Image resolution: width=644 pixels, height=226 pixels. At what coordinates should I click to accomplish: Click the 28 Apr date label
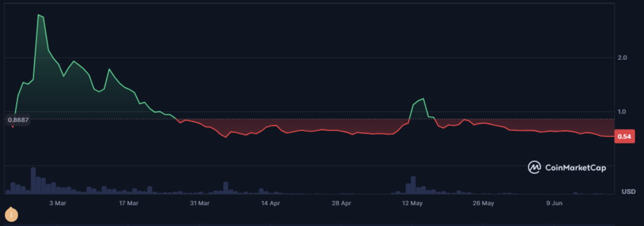(x=342, y=203)
